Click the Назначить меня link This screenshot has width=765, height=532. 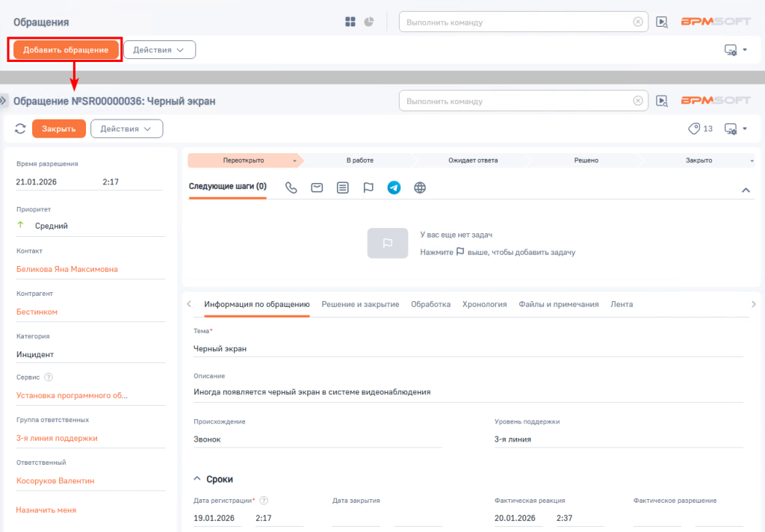pyautogui.click(x=46, y=510)
